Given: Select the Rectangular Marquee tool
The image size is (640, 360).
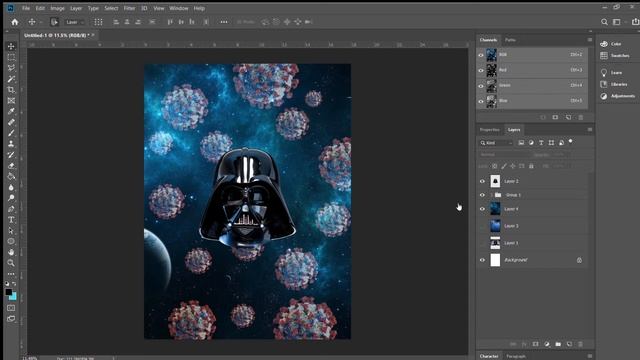Looking at the screenshot, I should point(11,57).
